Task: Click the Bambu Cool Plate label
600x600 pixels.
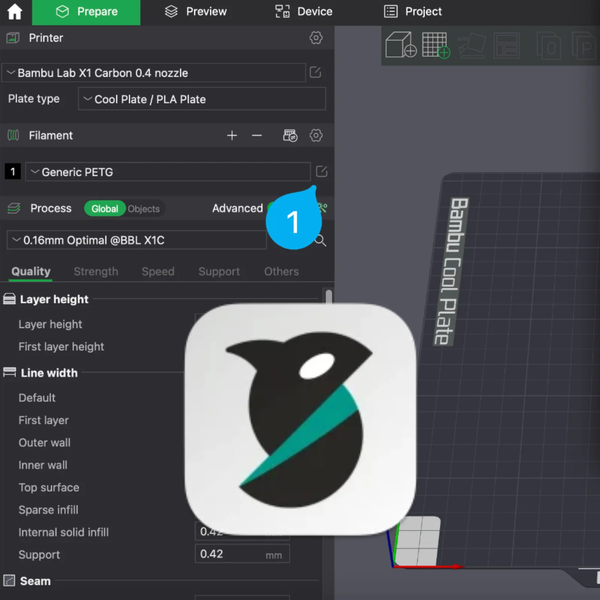Action: coord(452,271)
